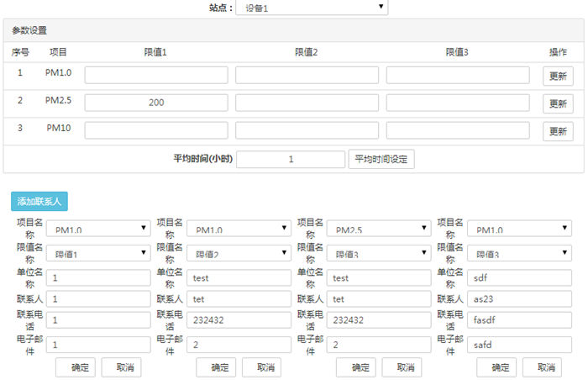Image resolution: width=588 pixels, height=380 pixels.
Task: Click 更新 button in the PM10 row
Action: pyautogui.click(x=558, y=132)
